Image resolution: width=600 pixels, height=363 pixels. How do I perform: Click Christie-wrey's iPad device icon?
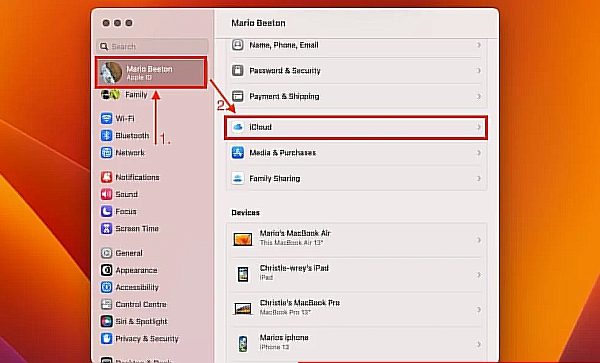click(x=243, y=274)
